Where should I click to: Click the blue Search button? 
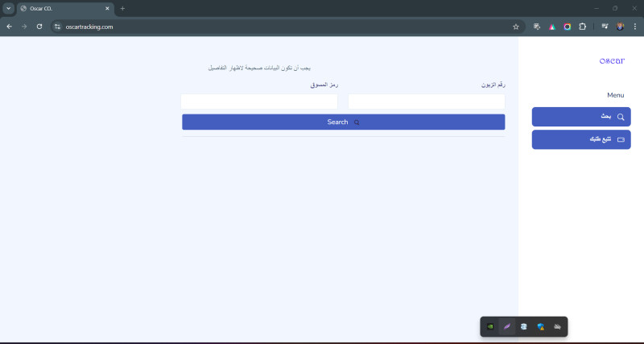[343, 122]
